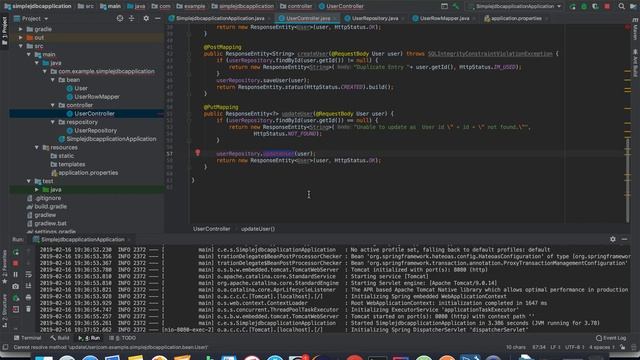Toggle tool window bars icon in bottom-left corner
Screen dimensions: 640x360
point(5,347)
